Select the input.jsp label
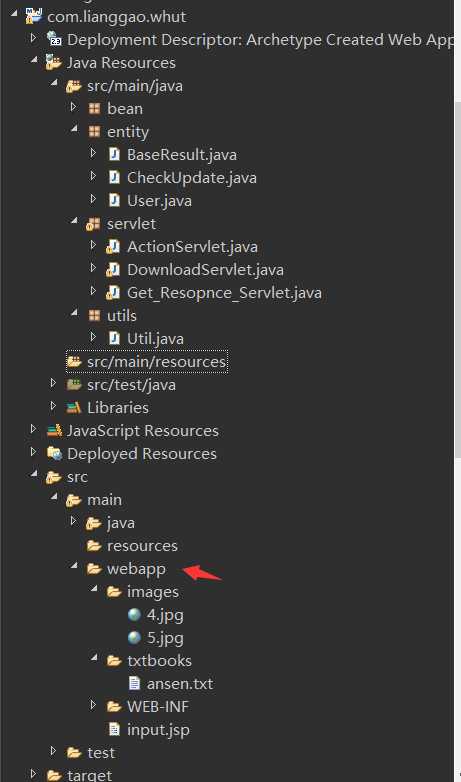 point(158,730)
